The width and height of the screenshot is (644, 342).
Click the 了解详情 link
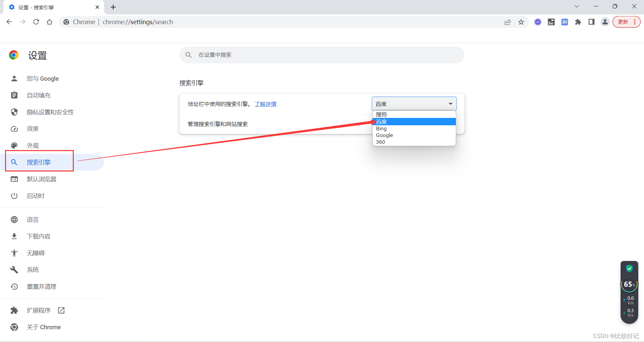pos(265,104)
